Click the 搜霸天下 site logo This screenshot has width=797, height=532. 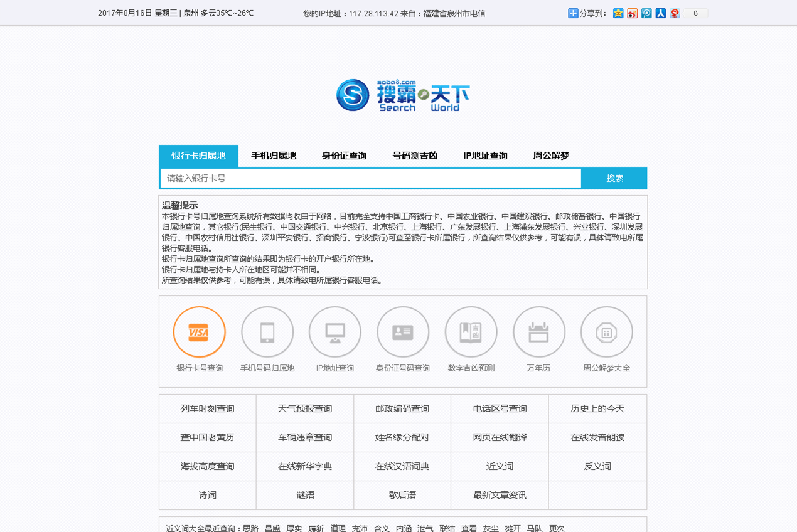[402, 95]
